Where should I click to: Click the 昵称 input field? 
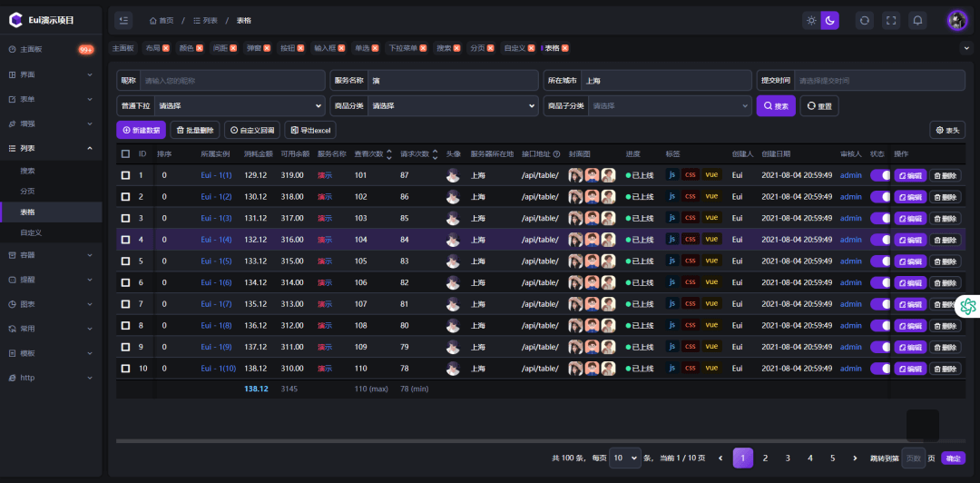click(232, 81)
